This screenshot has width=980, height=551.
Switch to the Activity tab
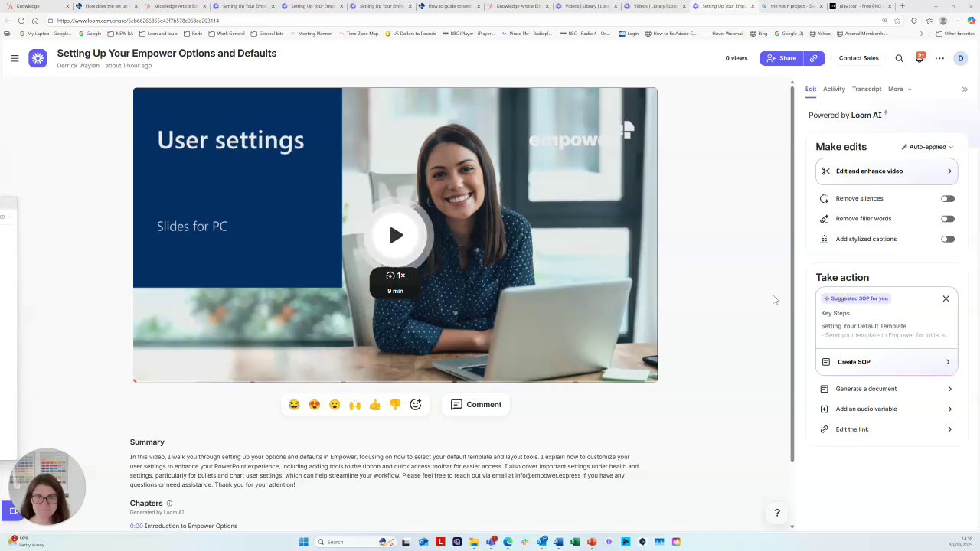coord(834,90)
